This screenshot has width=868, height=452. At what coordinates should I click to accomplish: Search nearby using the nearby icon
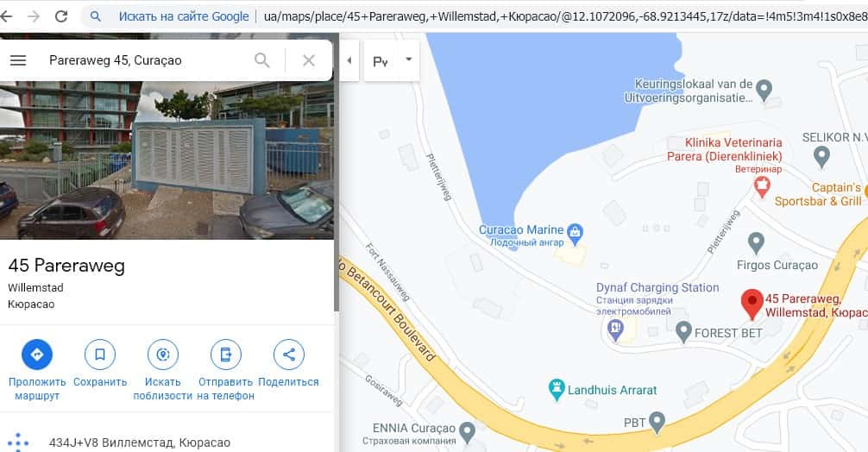point(163,355)
